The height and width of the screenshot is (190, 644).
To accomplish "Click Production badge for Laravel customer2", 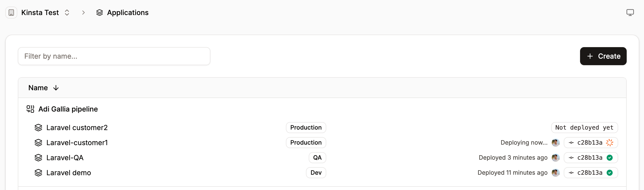I will [x=306, y=128].
